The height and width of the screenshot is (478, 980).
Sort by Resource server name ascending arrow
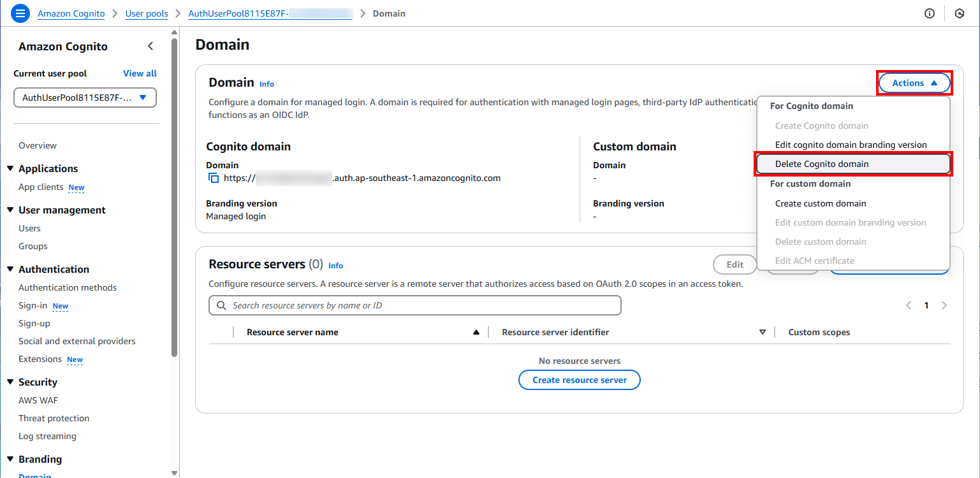pos(476,332)
